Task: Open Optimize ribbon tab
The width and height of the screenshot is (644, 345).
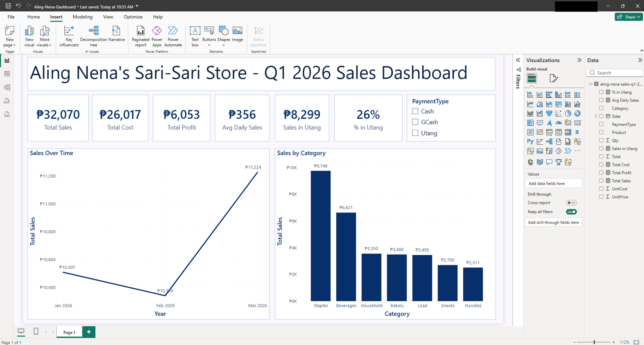Action: [133, 17]
